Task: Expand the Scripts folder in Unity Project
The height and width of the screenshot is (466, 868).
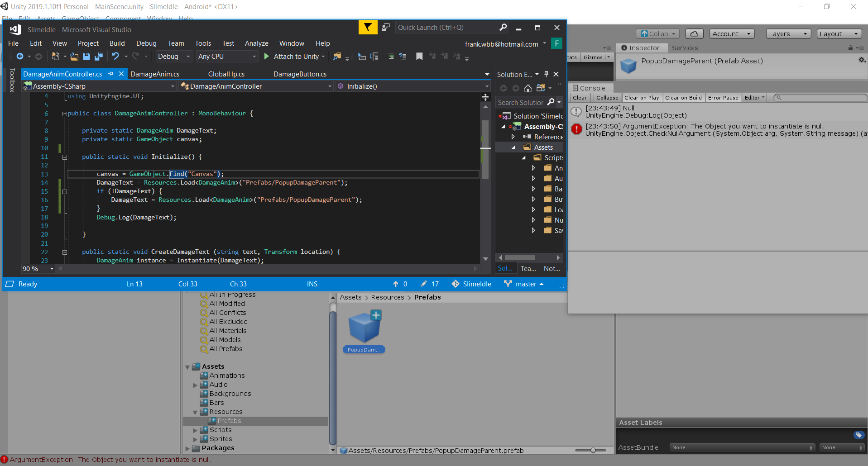Action: click(195, 430)
